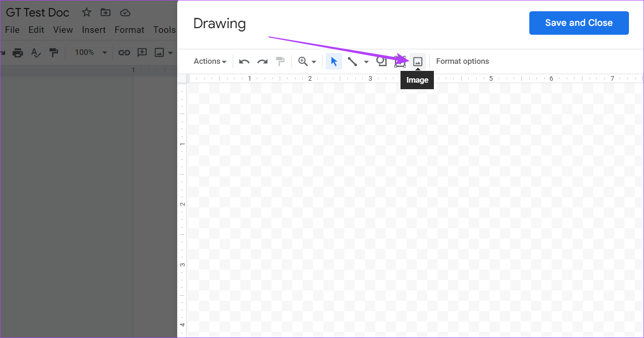Insert a link from the Docs toolbar
The width and height of the screenshot is (644, 338).
point(124,52)
